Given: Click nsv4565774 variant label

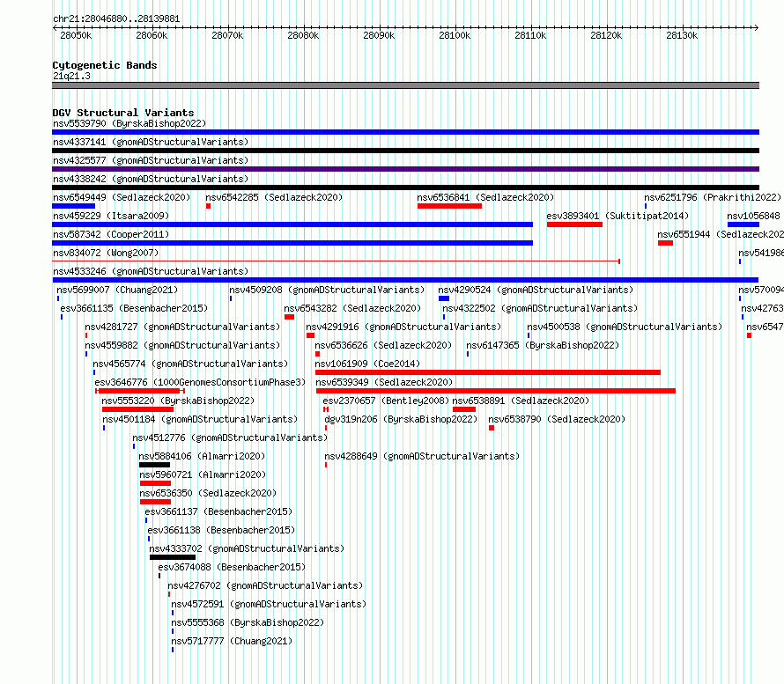Looking at the screenshot, I should click(190, 364).
